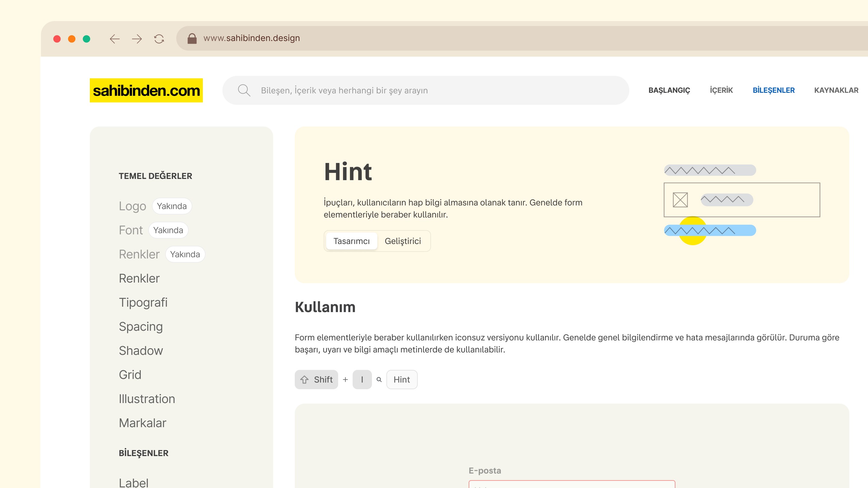Open the BAŞLANGIÇ navigation tab
Image resolution: width=868 pixels, height=488 pixels.
point(669,90)
